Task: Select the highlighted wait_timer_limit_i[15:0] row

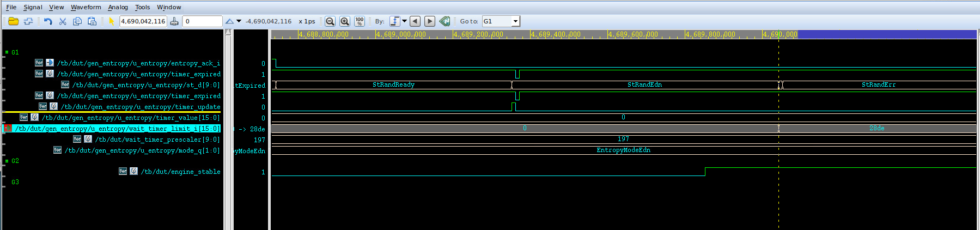Action: coord(112,129)
